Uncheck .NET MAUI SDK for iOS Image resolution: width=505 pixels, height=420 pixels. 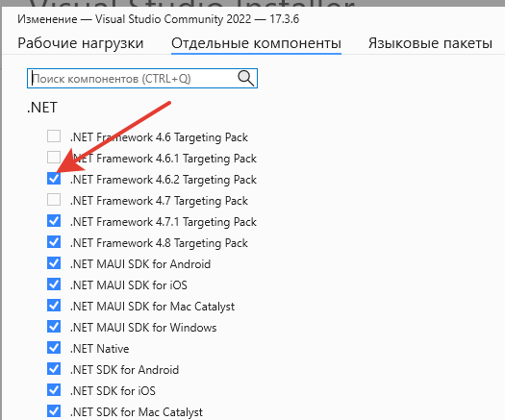click(54, 284)
